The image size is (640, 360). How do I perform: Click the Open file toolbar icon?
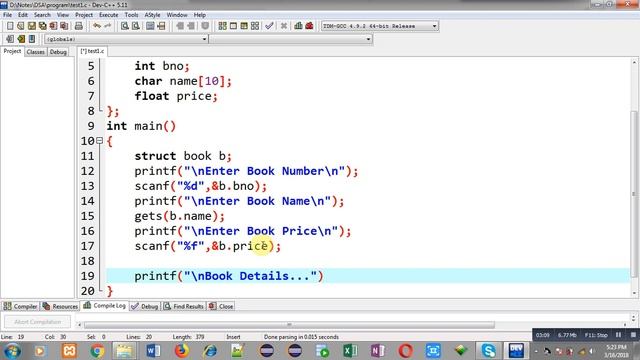[20, 26]
